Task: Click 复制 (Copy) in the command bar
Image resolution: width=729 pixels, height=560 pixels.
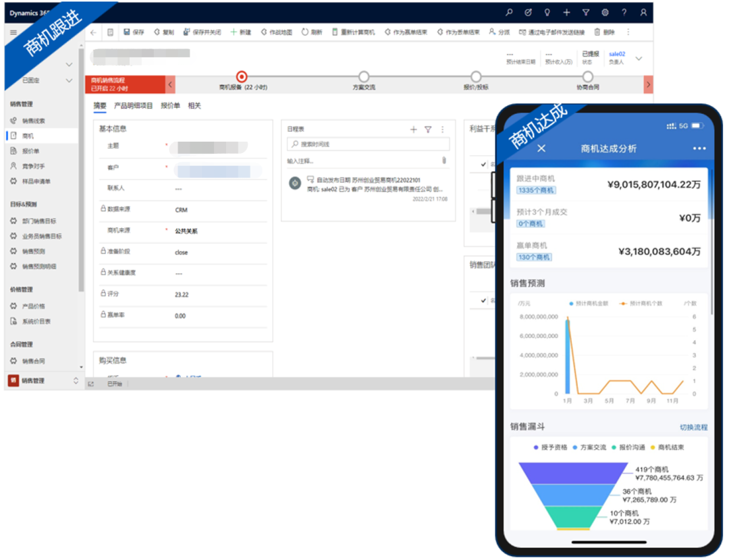Action: click(x=164, y=32)
